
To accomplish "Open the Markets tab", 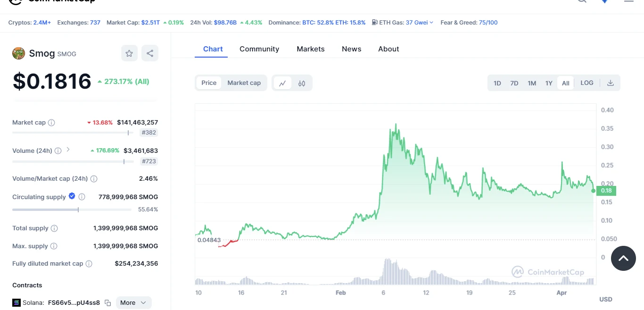I will [x=311, y=49].
